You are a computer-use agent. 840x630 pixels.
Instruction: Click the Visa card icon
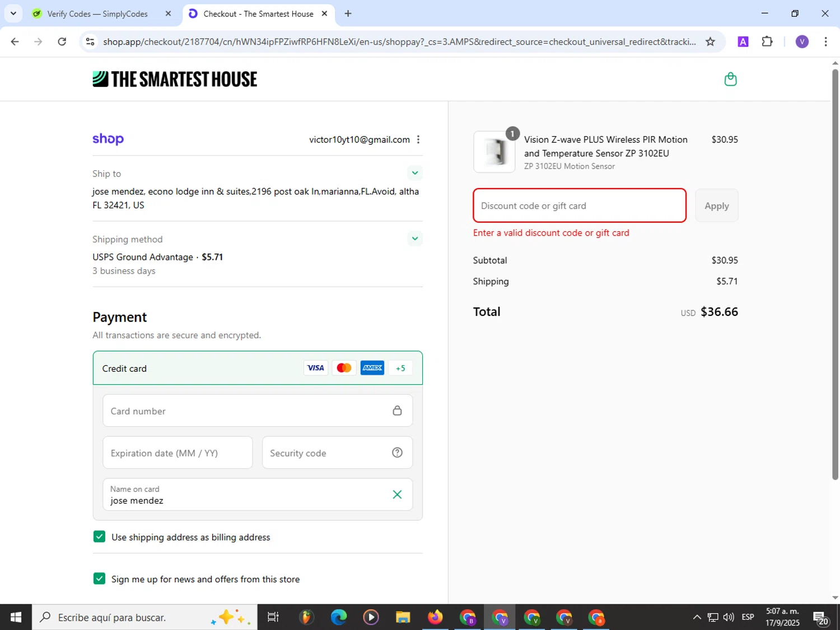[x=316, y=368]
